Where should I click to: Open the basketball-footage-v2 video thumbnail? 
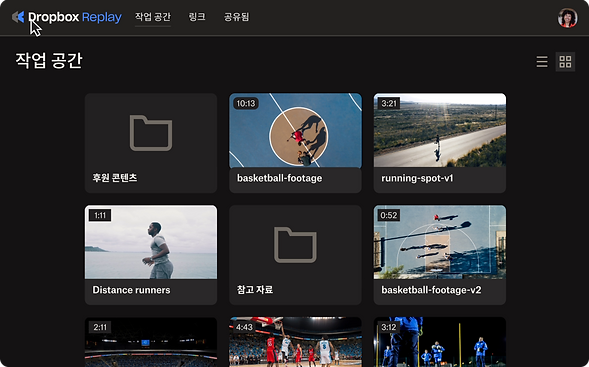(439, 242)
